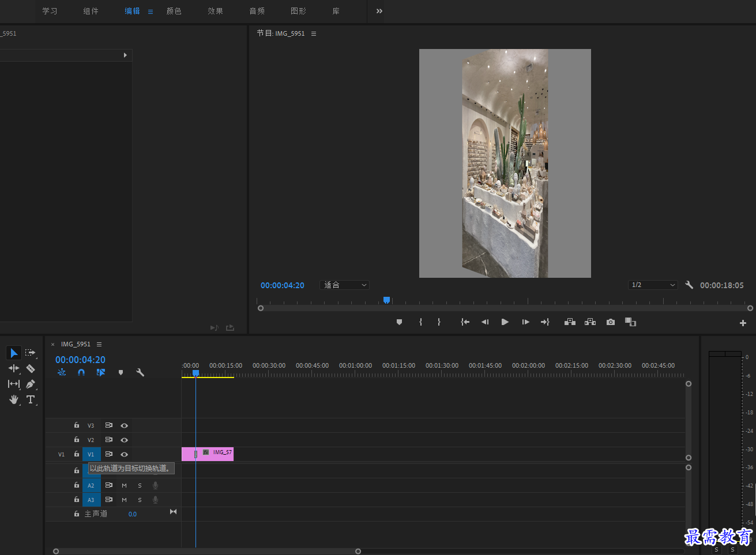
Task: Hide the V1 track output
Action: 124,454
